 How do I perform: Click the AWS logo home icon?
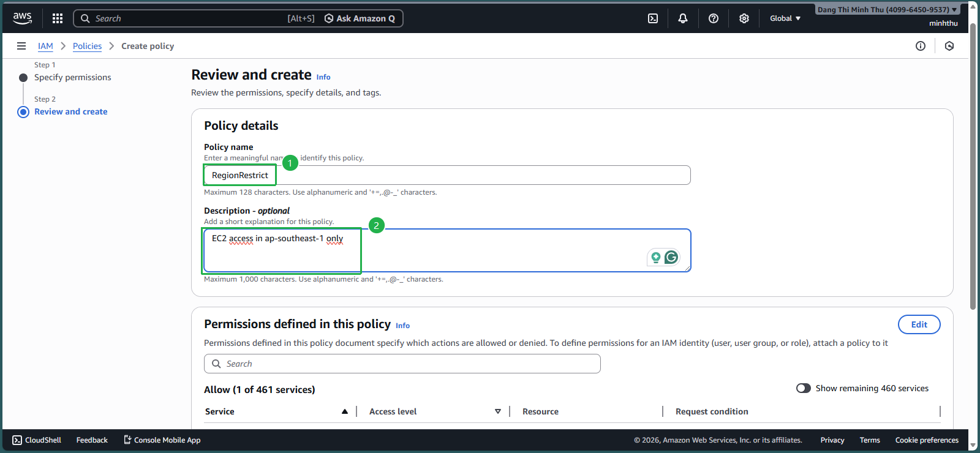pos(22,18)
